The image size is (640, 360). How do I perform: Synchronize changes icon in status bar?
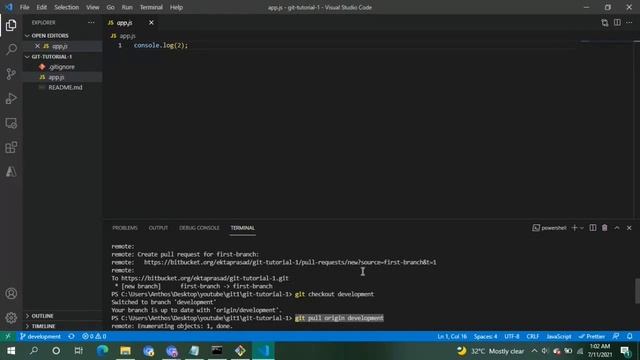[71, 336]
